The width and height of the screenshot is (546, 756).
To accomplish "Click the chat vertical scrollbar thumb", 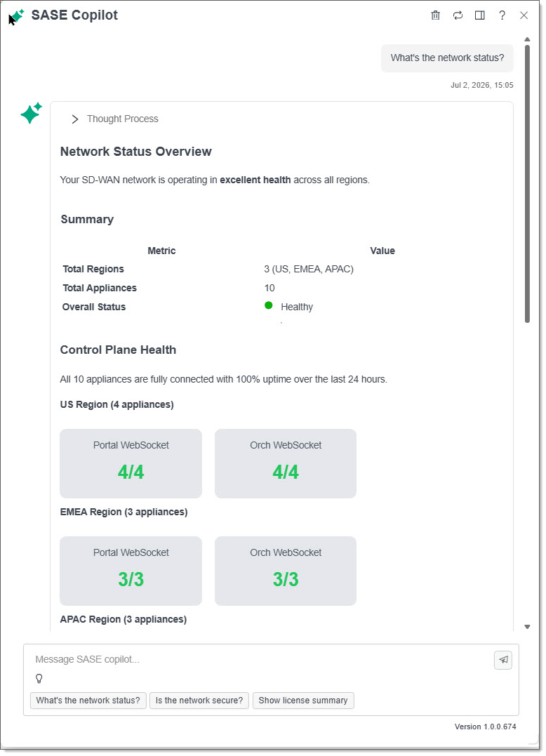I will (527, 183).
